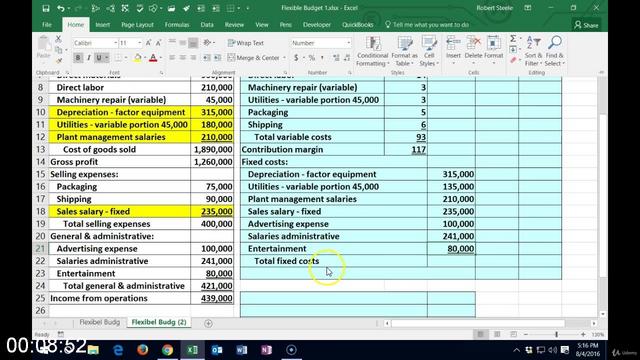Open Firefox from the taskbar
This screenshot has width=640, height=360.
pos(142,350)
